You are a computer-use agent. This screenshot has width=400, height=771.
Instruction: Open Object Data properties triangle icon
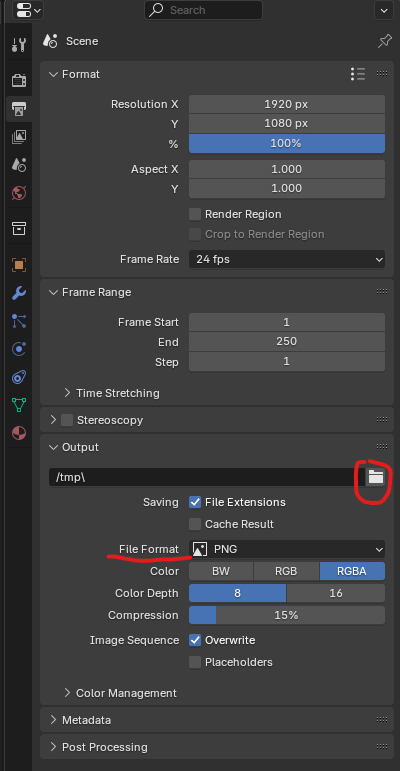[x=19, y=405]
